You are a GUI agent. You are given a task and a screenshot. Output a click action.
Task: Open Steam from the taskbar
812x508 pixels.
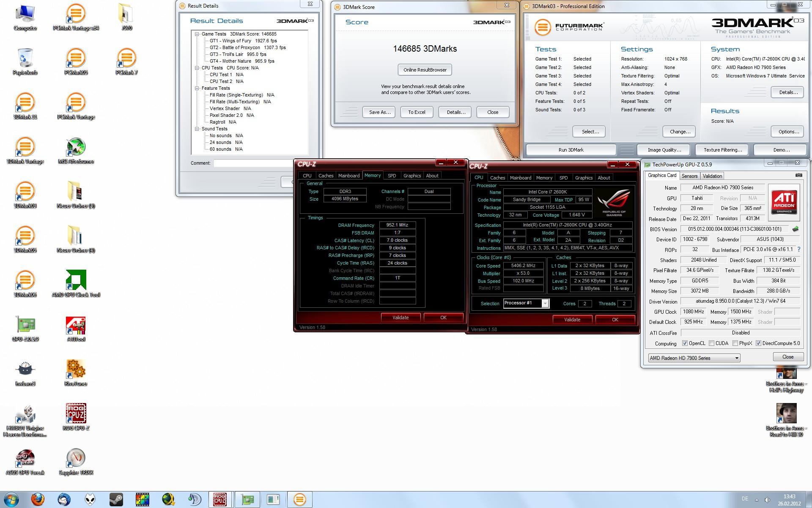pyautogui.click(x=116, y=500)
